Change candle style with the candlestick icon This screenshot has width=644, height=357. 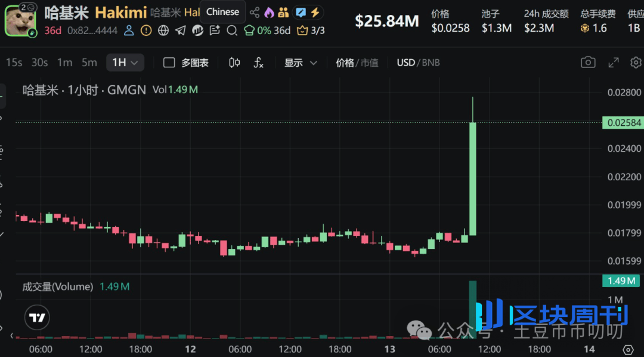click(233, 62)
